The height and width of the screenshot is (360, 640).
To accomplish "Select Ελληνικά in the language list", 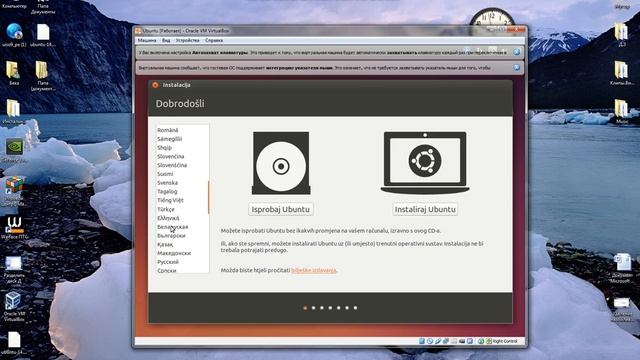I will (x=168, y=218).
